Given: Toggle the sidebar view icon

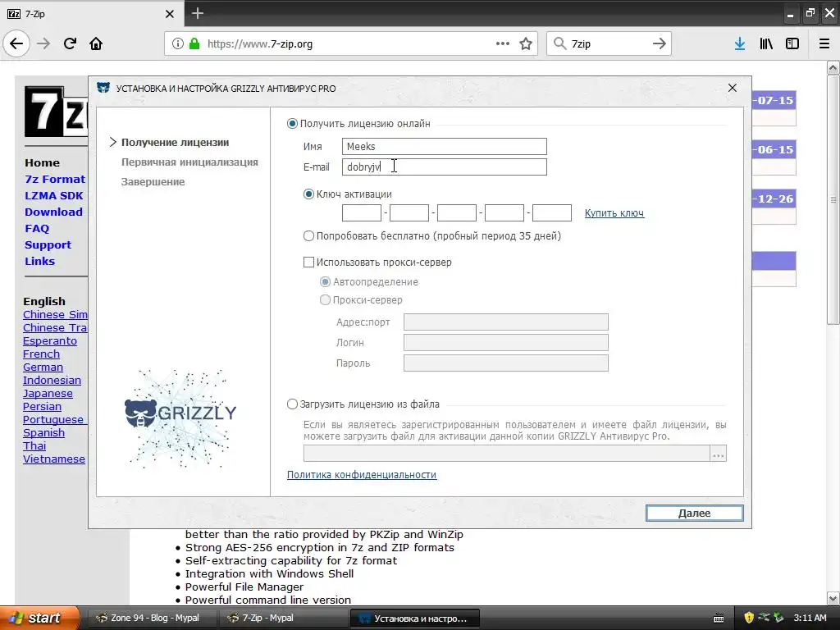Looking at the screenshot, I should [792, 44].
